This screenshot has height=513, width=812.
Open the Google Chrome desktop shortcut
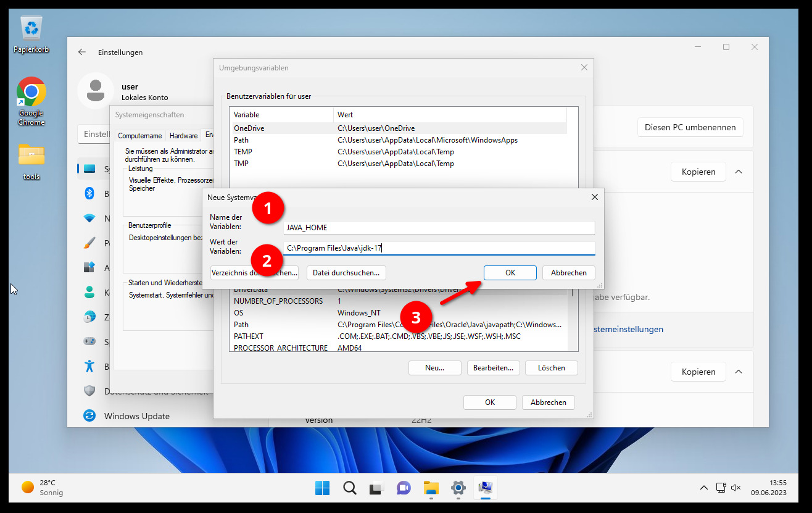point(31,101)
